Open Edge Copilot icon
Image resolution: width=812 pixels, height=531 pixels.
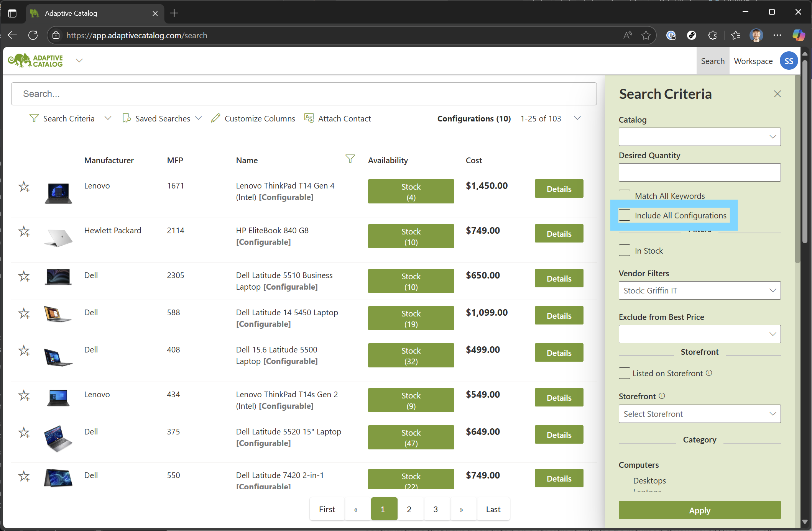pos(799,35)
